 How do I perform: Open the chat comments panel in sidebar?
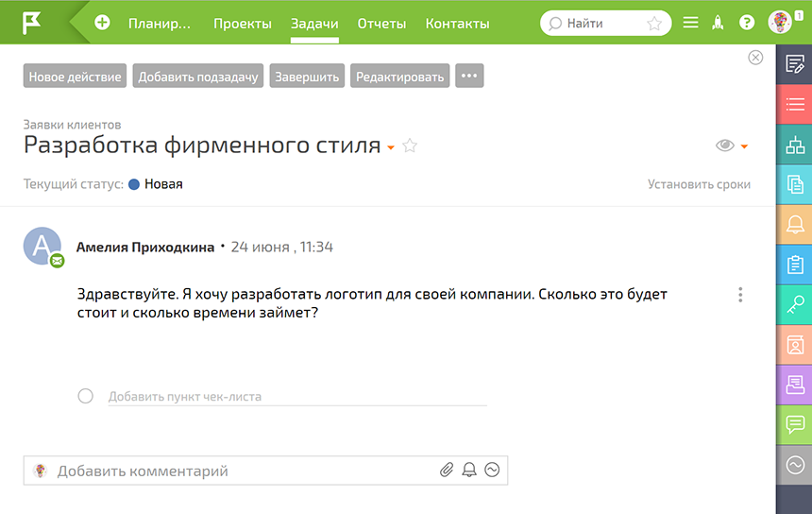(x=794, y=423)
